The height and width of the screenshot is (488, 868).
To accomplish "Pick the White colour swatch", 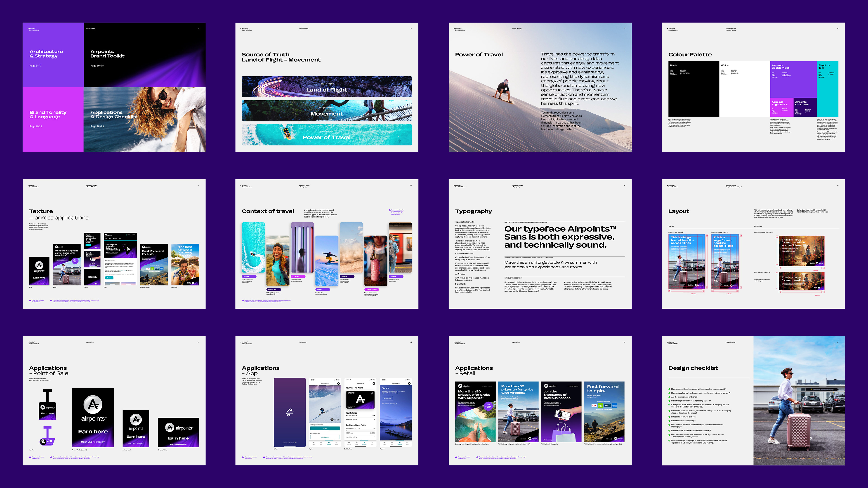I will coord(744,89).
